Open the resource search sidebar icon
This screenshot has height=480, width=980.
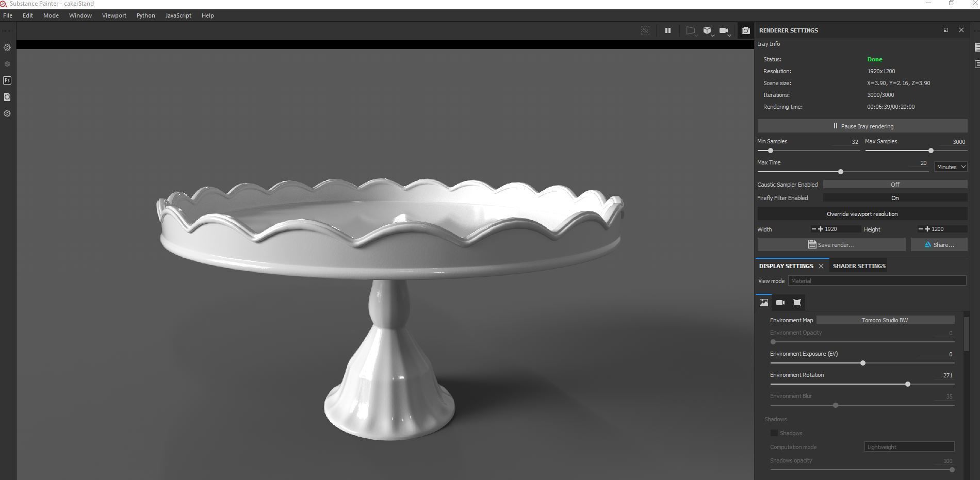(x=7, y=97)
